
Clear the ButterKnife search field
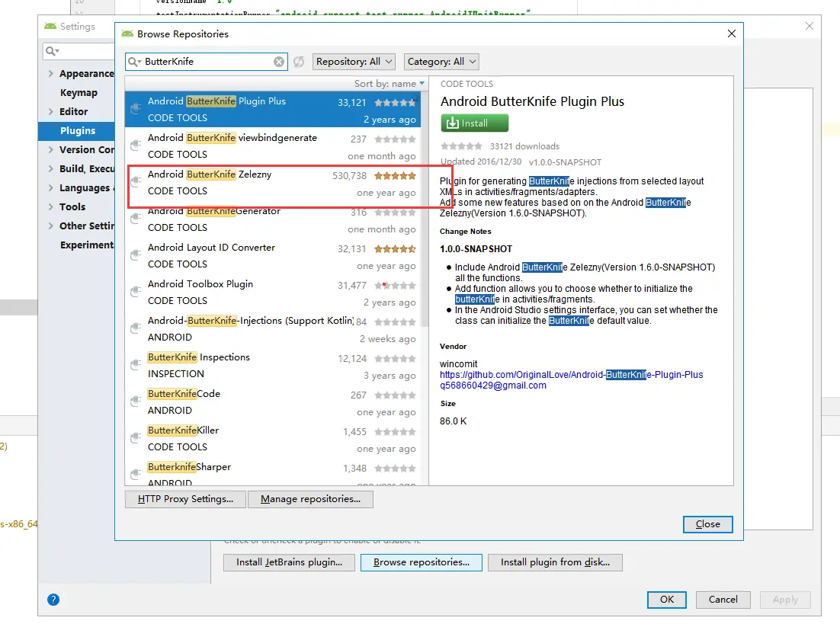click(x=278, y=62)
